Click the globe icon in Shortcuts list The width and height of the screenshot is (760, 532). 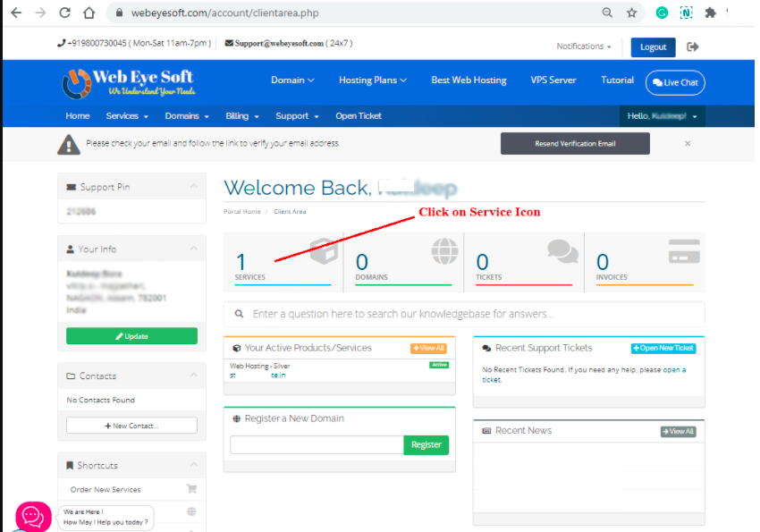tap(192, 511)
